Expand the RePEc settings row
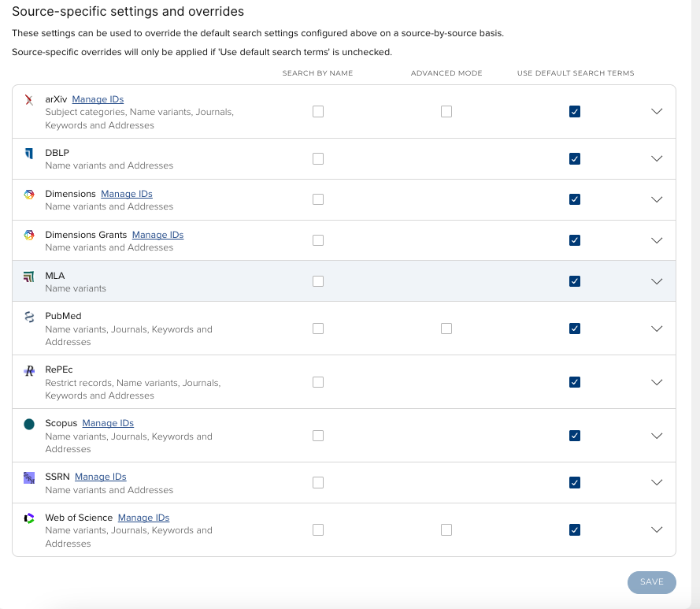This screenshot has width=700, height=609. 657,382
